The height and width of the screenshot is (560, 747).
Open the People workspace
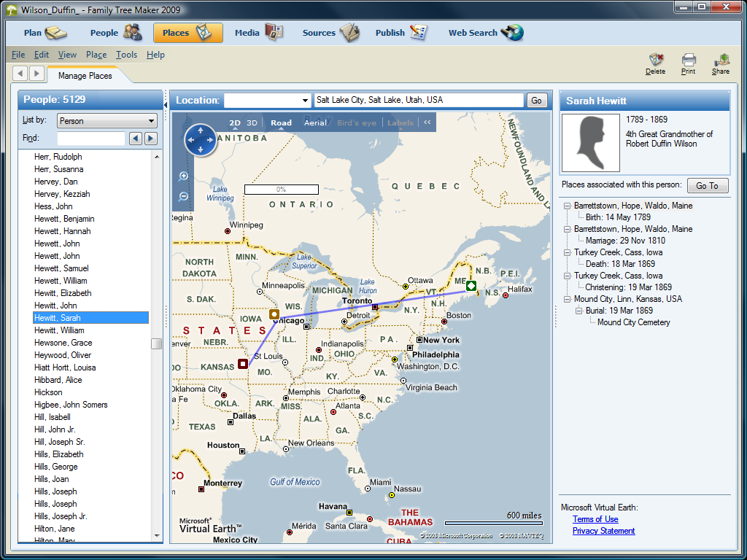tap(116, 33)
